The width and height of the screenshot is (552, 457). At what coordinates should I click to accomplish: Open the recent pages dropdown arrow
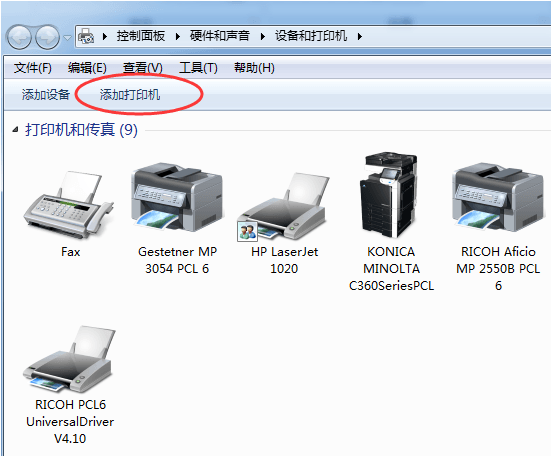coord(67,37)
